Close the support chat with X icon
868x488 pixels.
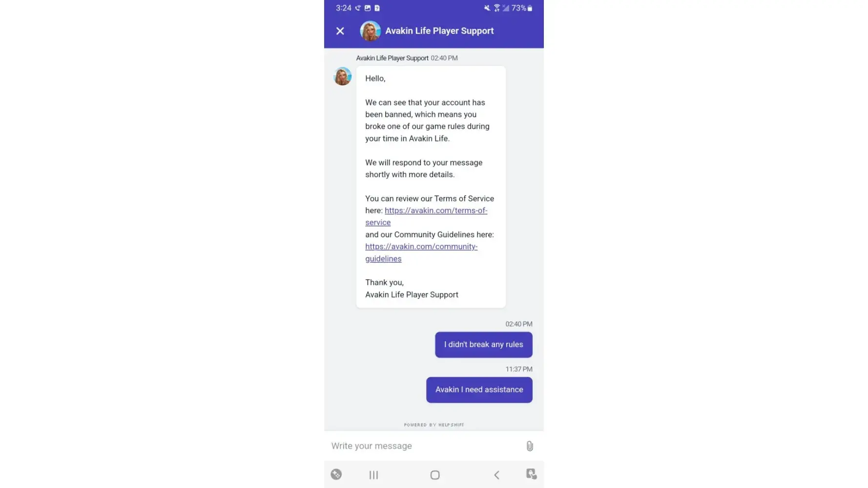[x=340, y=31]
